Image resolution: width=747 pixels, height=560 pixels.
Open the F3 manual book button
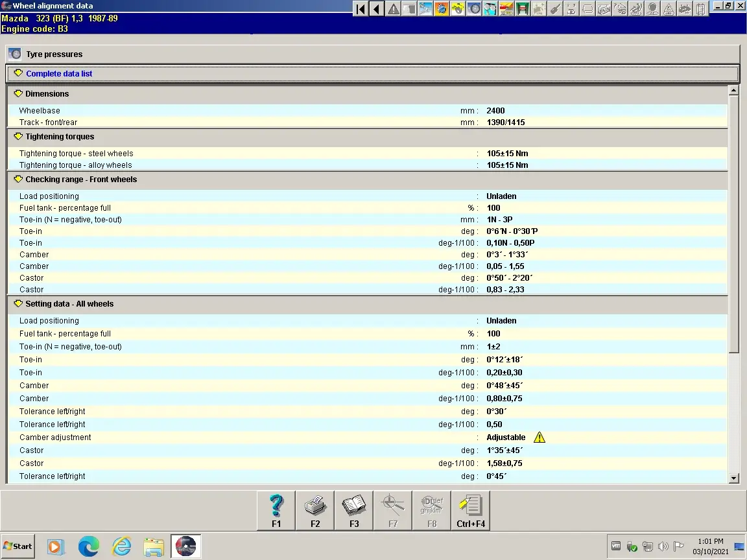click(x=354, y=510)
